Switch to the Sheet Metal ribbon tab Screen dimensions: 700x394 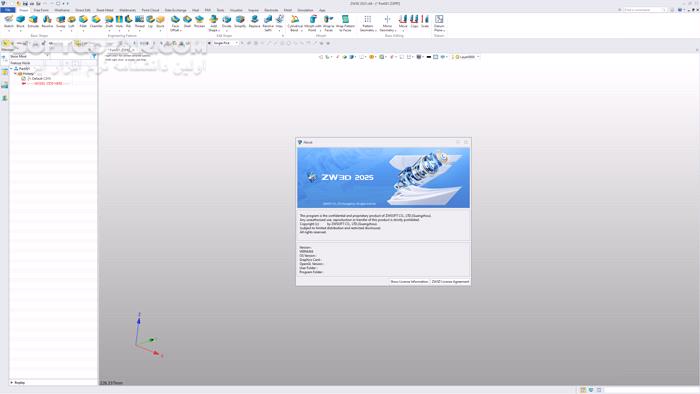pos(105,10)
